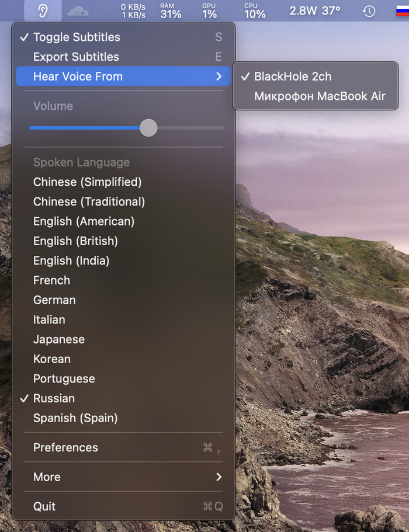409x532 pixels.
Task: Open the RAM 31% usage indicator
Action: pyautogui.click(x=171, y=11)
